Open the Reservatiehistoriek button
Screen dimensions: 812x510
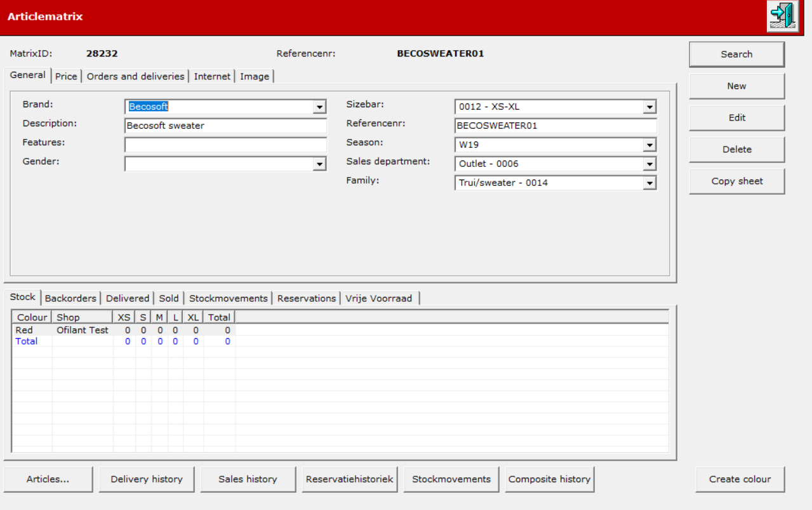click(x=349, y=480)
